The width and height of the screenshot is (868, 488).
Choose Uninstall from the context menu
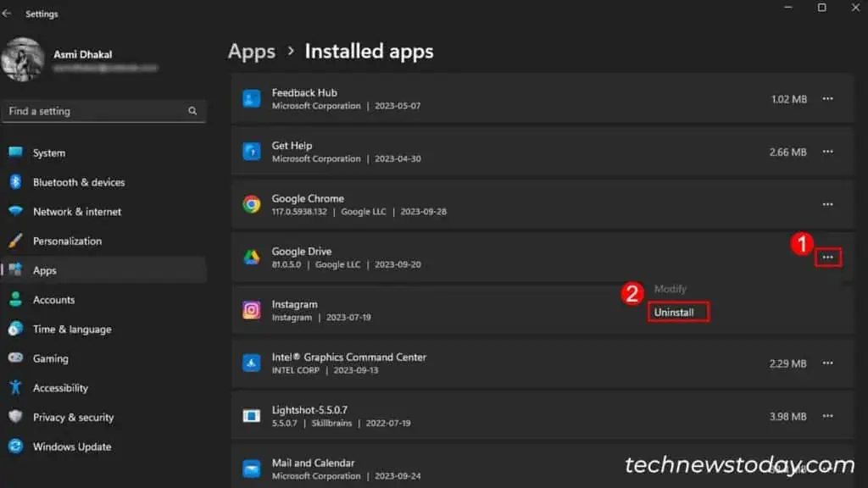tap(678, 312)
